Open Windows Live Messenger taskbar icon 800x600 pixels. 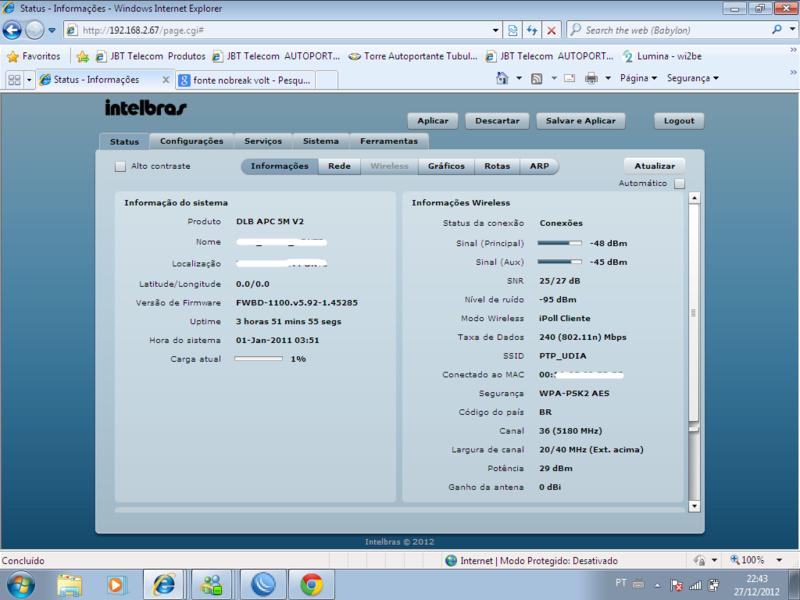212,585
